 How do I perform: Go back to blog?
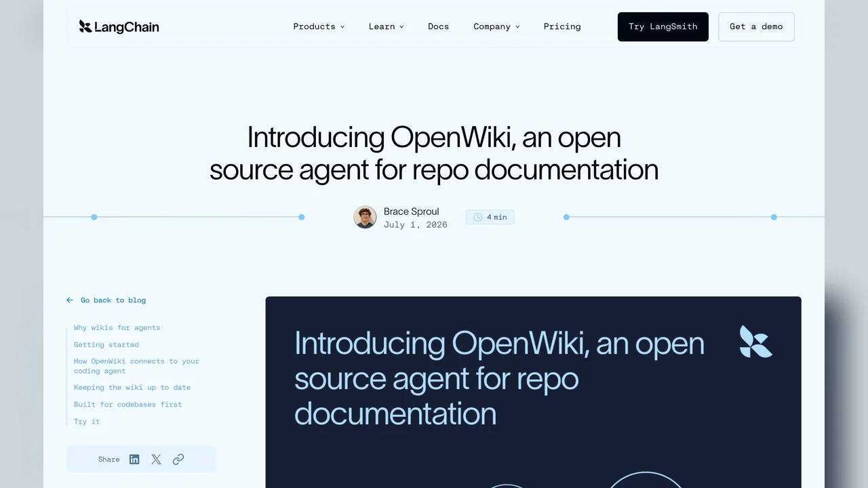click(113, 300)
